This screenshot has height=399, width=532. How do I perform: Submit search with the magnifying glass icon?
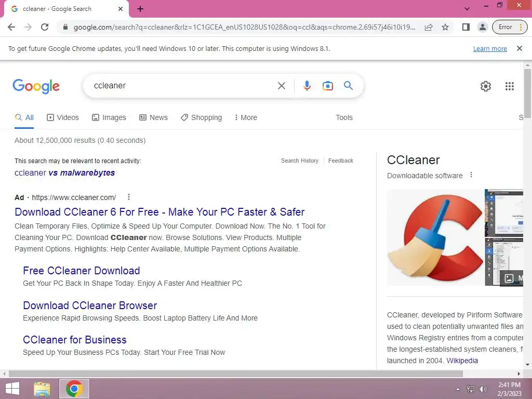(x=348, y=86)
